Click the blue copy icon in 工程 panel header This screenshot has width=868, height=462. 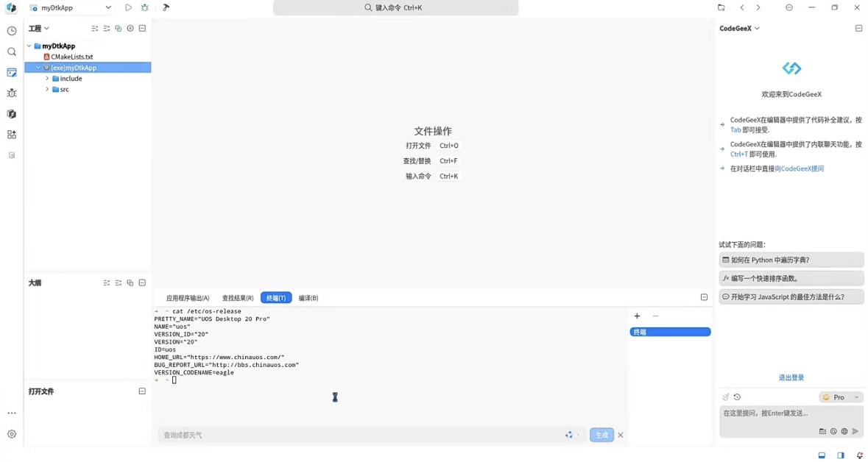(x=119, y=28)
